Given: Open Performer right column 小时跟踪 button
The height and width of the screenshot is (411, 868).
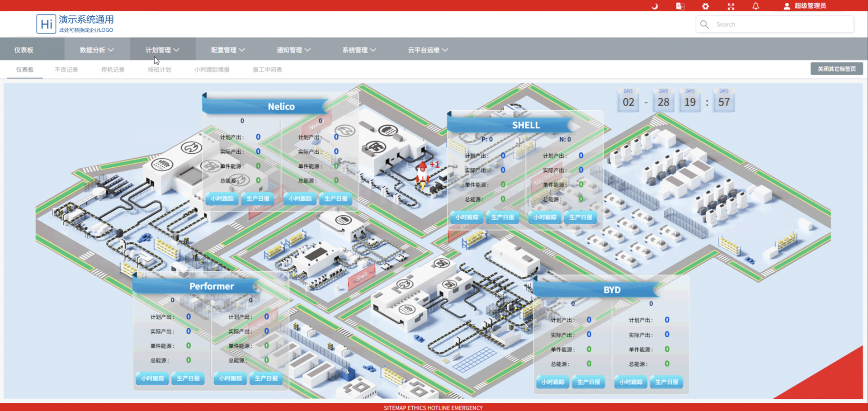Looking at the screenshot, I should [231, 378].
